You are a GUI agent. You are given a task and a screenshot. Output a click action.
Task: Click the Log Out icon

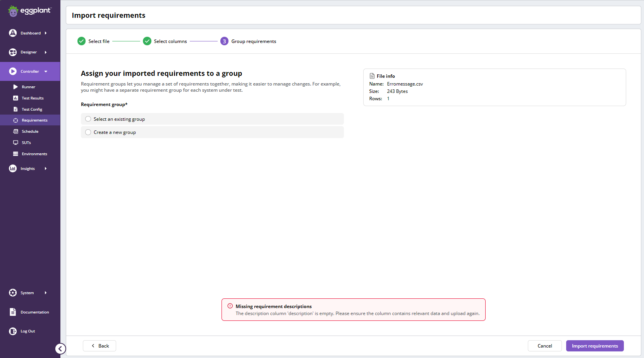13,331
